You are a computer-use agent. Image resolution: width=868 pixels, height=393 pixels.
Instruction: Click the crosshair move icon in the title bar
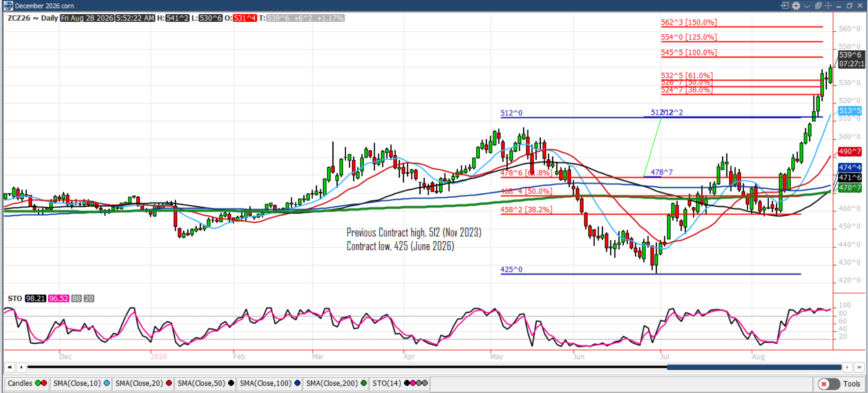click(x=828, y=6)
